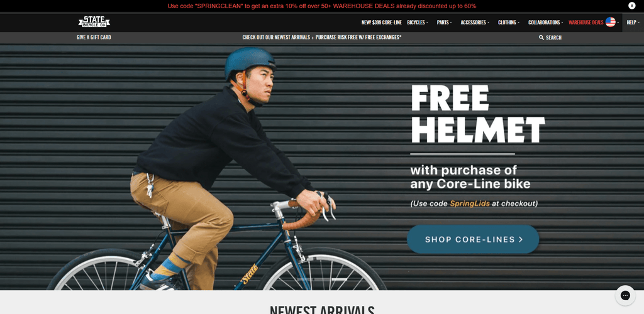Click Give a Gift Card link
Viewport: 644px width, 314px height.
(94, 37)
